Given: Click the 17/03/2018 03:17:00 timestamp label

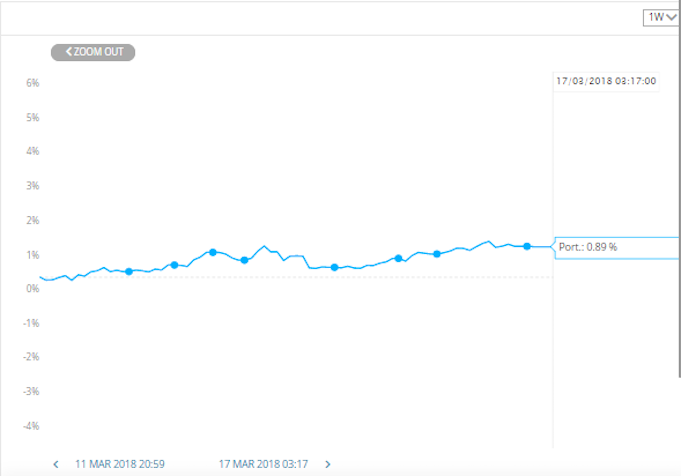Looking at the screenshot, I should [x=606, y=81].
